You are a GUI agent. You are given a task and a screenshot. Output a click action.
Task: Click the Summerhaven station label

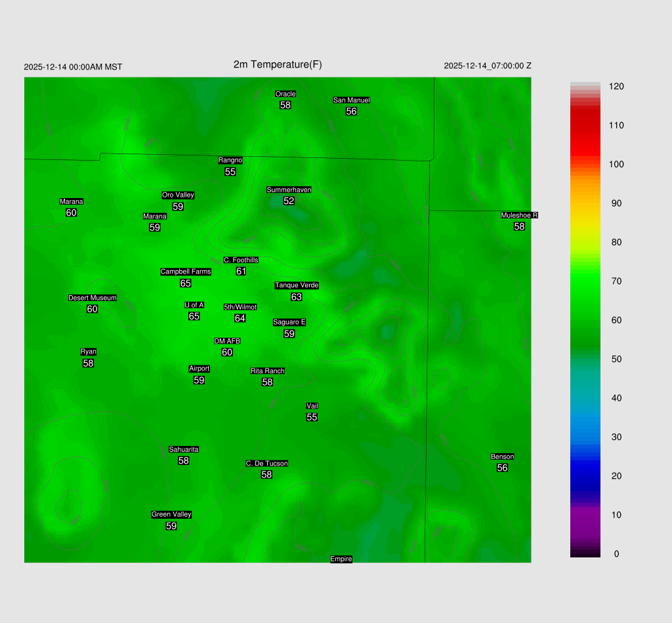[x=289, y=190]
